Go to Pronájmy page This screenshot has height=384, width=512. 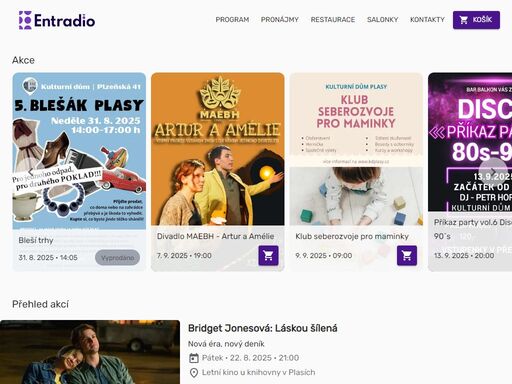280,20
